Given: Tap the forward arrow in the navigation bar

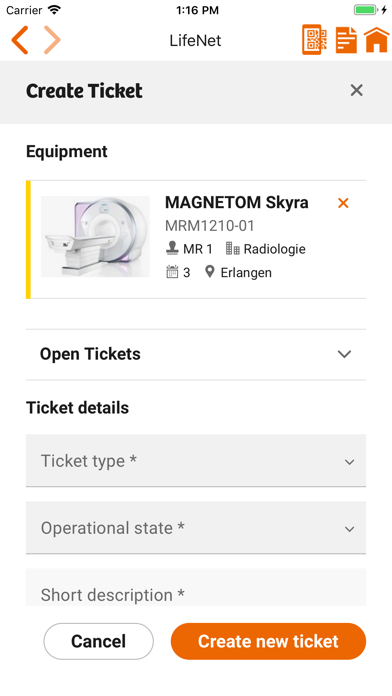Looking at the screenshot, I should (x=52, y=40).
